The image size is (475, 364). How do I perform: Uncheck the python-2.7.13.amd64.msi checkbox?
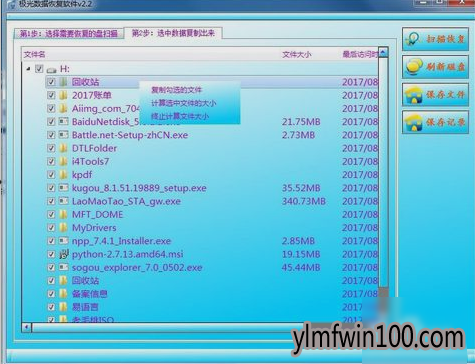51,254
